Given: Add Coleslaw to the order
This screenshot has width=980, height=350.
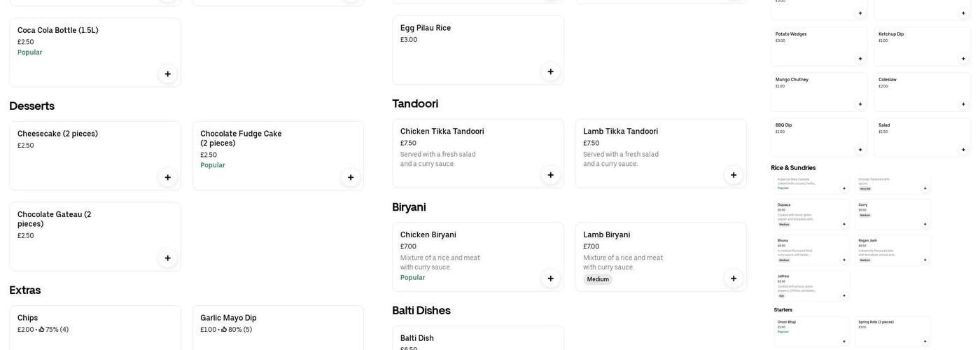Looking at the screenshot, I should (963, 104).
